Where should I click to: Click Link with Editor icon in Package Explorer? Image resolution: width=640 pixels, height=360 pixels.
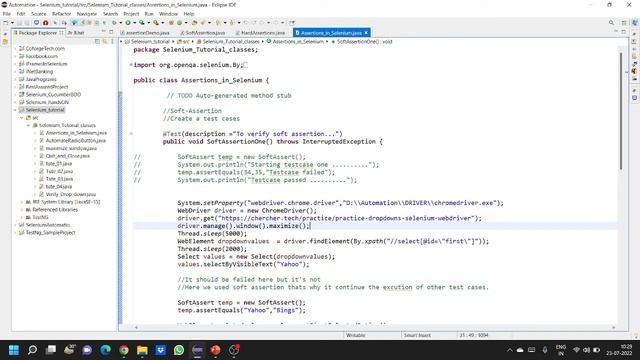pos(105,41)
